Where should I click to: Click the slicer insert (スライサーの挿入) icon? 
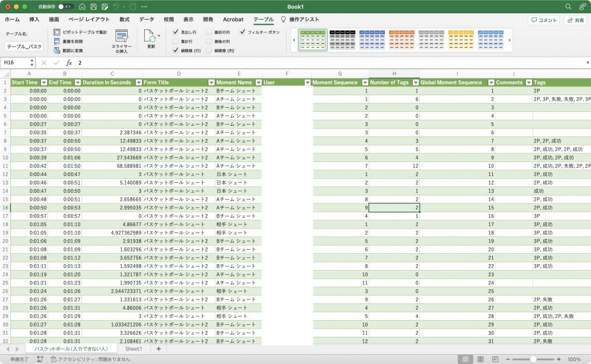[x=121, y=36]
